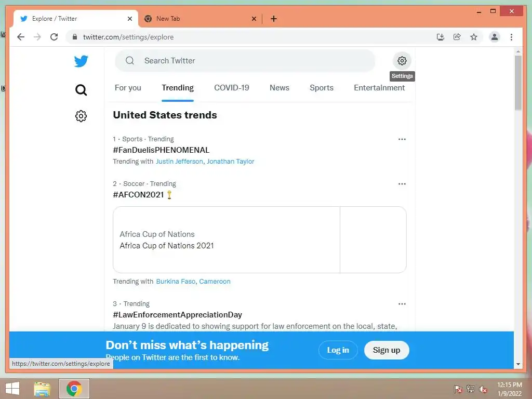Open Explore via sidebar magnifier icon

tap(81, 90)
